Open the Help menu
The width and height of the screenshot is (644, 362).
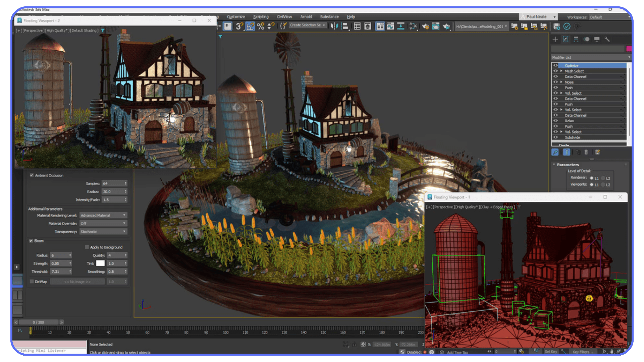(351, 17)
